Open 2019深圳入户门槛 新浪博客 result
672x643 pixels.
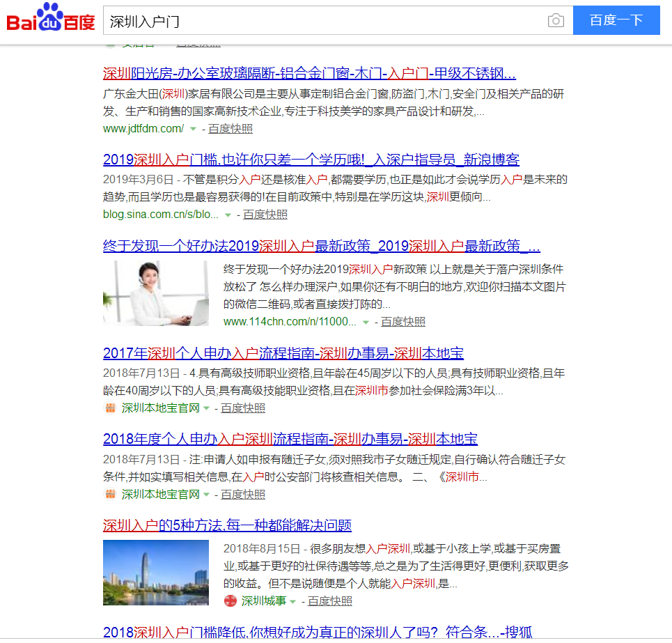311,160
